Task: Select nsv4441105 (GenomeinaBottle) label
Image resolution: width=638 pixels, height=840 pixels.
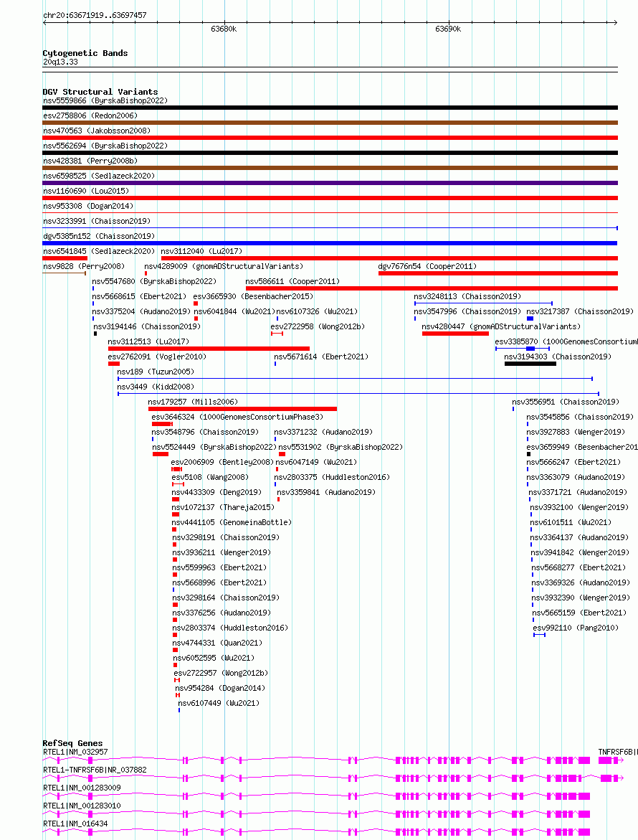Action: [232, 522]
